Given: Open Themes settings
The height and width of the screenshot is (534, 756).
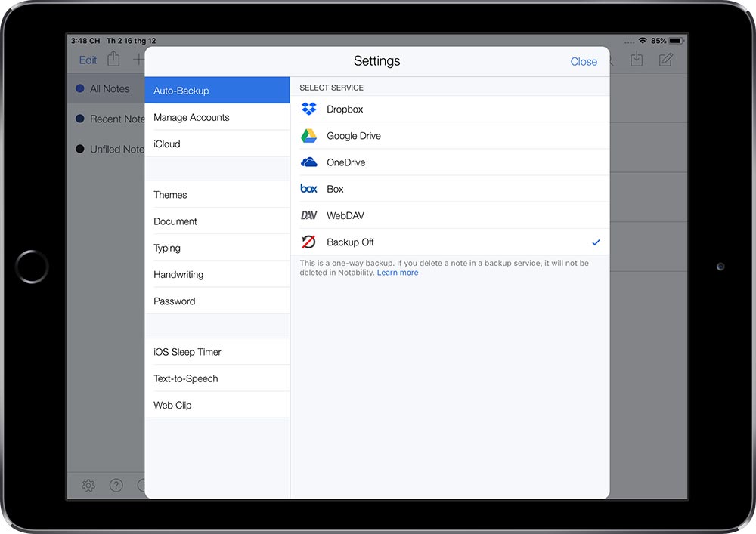Looking at the screenshot, I should click(x=217, y=195).
